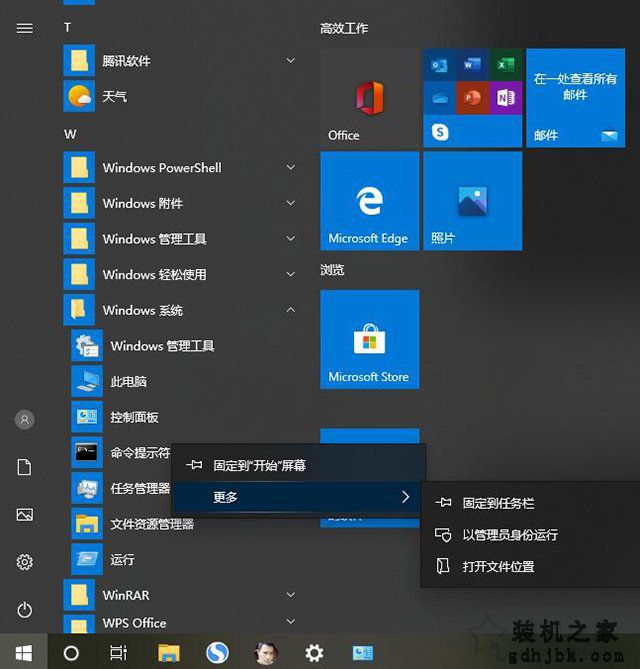Image resolution: width=640 pixels, height=669 pixels.
Task: Collapse the Windows 系统 folder chevron
Action: pyautogui.click(x=291, y=310)
